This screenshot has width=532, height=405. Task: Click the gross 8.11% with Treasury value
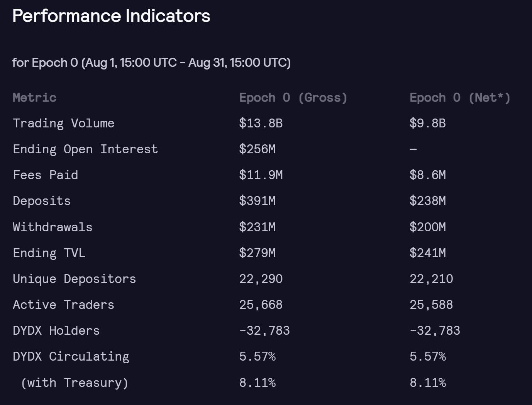click(258, 383)
